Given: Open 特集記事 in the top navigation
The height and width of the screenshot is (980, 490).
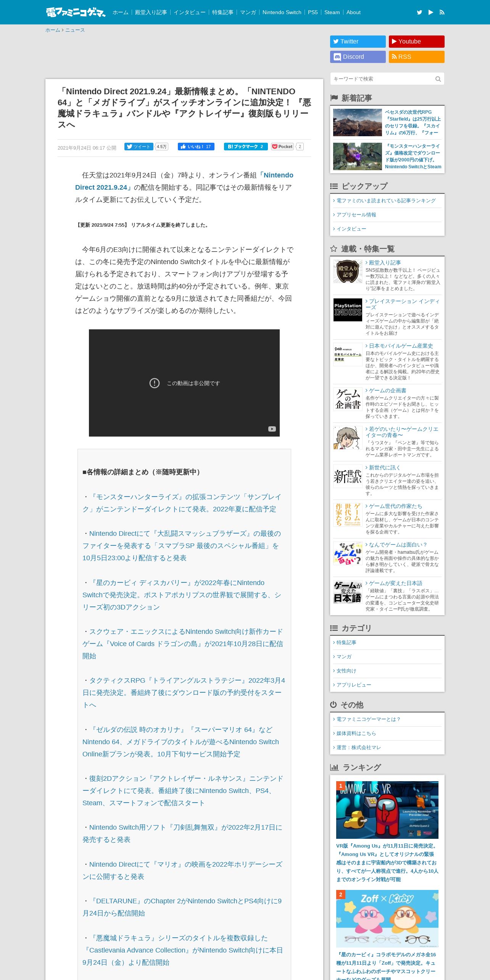Looking at the screenshot, I should point(223,12).
